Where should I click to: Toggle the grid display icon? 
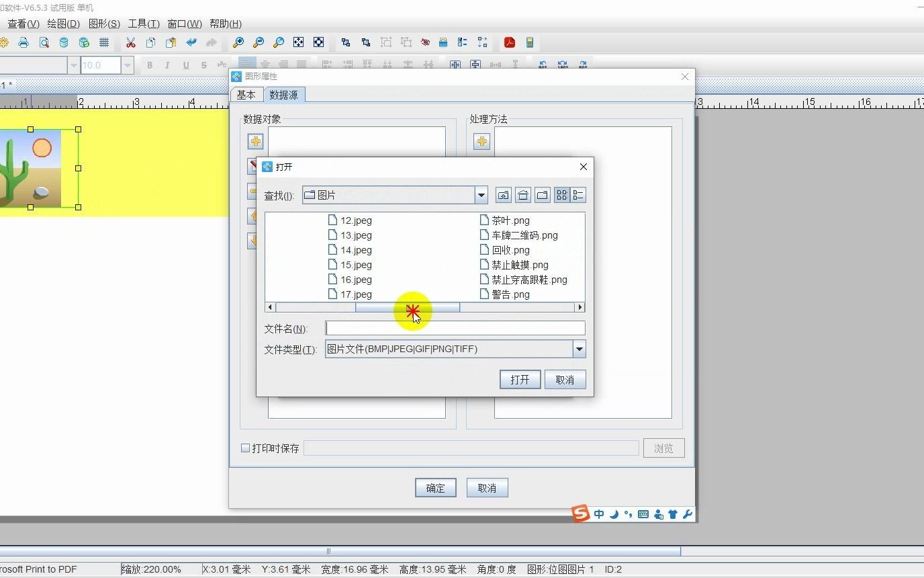click(x=104, y=42)
